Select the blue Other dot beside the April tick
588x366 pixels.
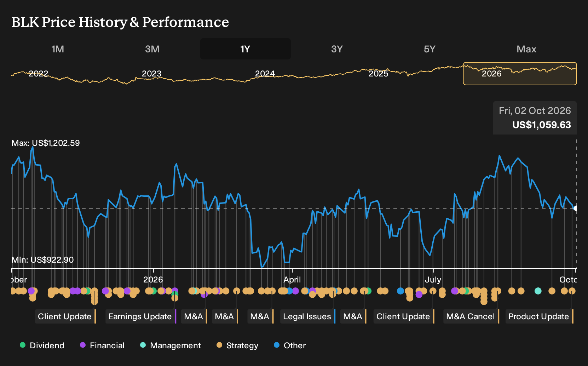(289, 291)
